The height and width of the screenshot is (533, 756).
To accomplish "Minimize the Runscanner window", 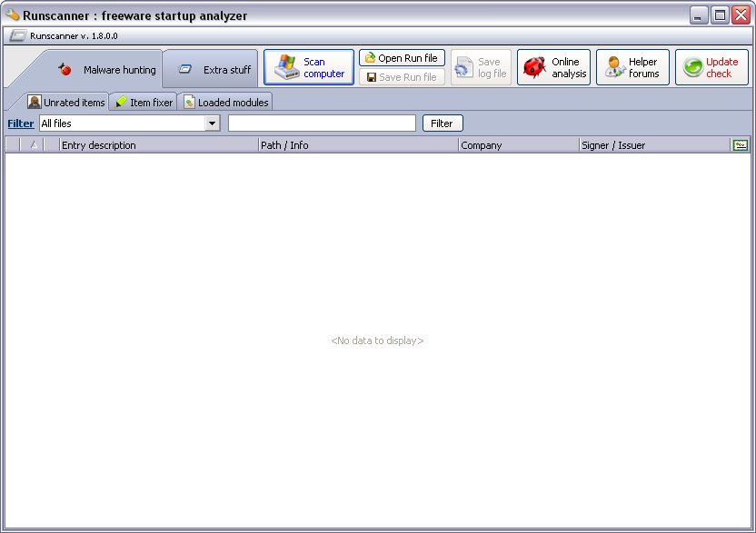I will (x=698, y=15).
